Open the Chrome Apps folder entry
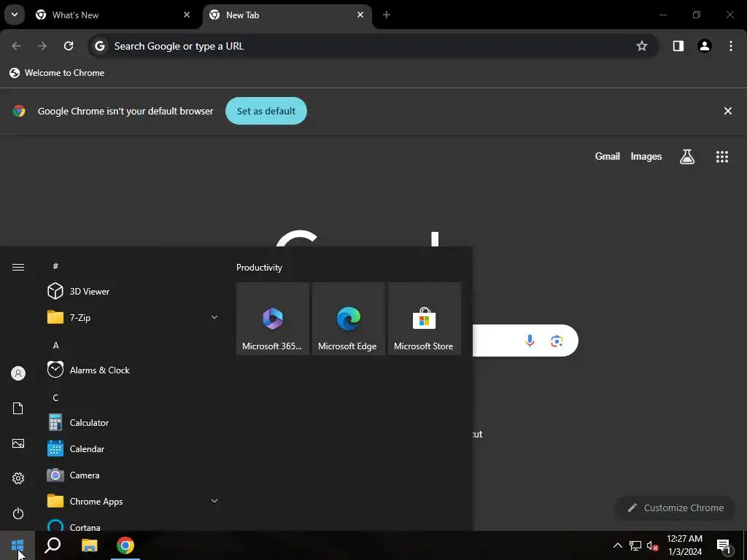 132,501
